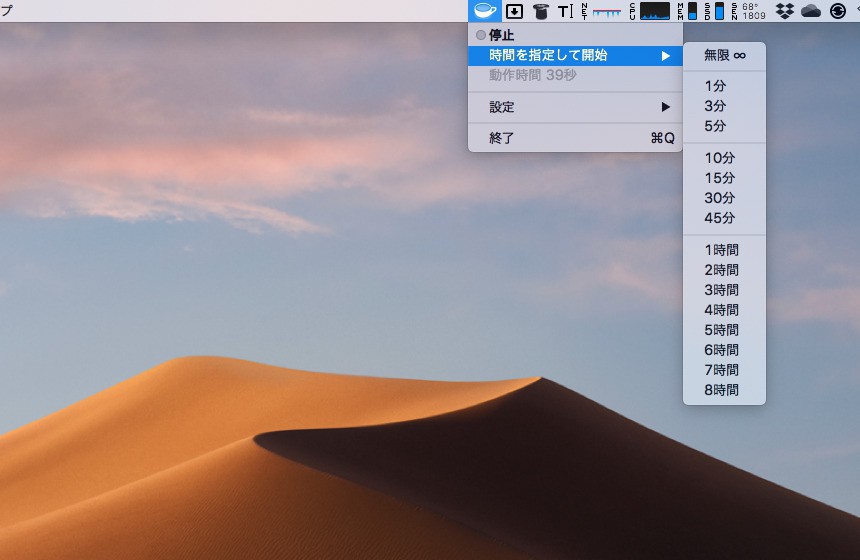Click the Dropbox menu bar icon
This screenshot has height=560, width=860.
(x=785, y=11)
